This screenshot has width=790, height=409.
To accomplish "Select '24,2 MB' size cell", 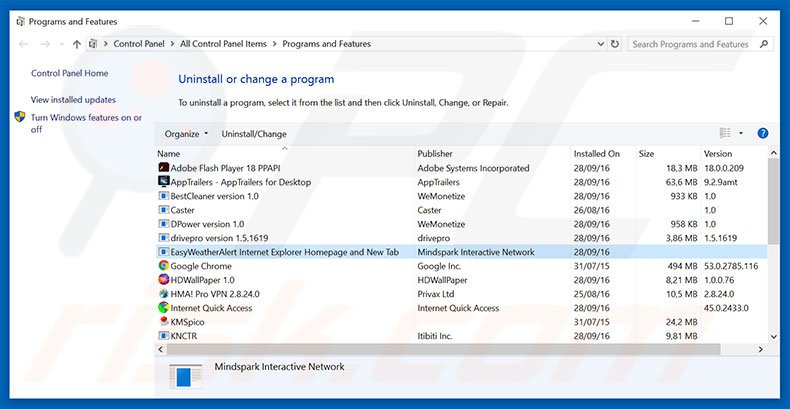I will click(x=681, y=322).
